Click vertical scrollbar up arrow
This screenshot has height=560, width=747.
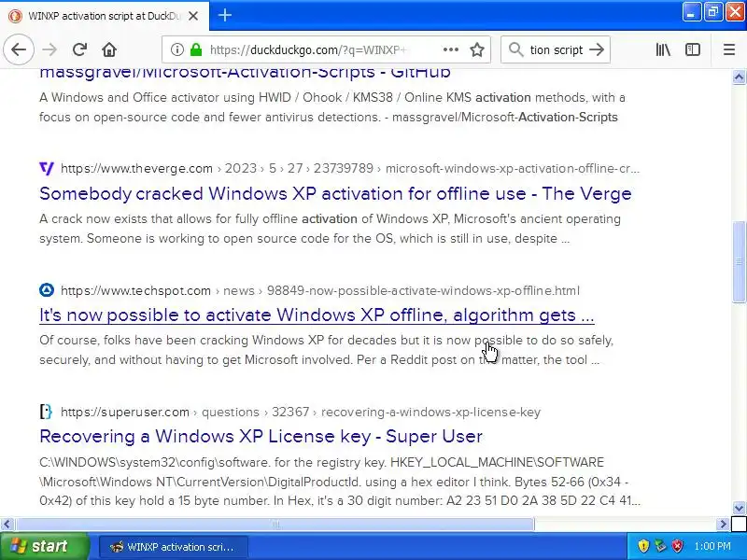(x=739, y=77)
